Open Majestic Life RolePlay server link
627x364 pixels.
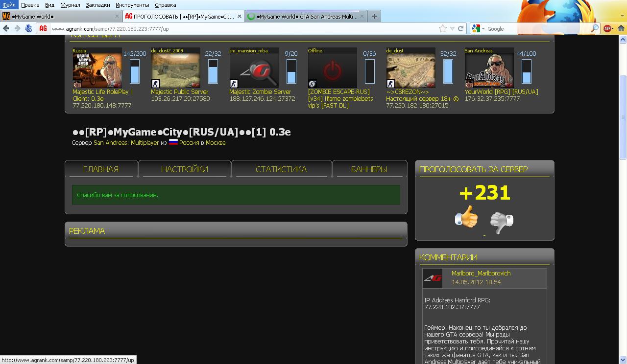pos(102,95)
